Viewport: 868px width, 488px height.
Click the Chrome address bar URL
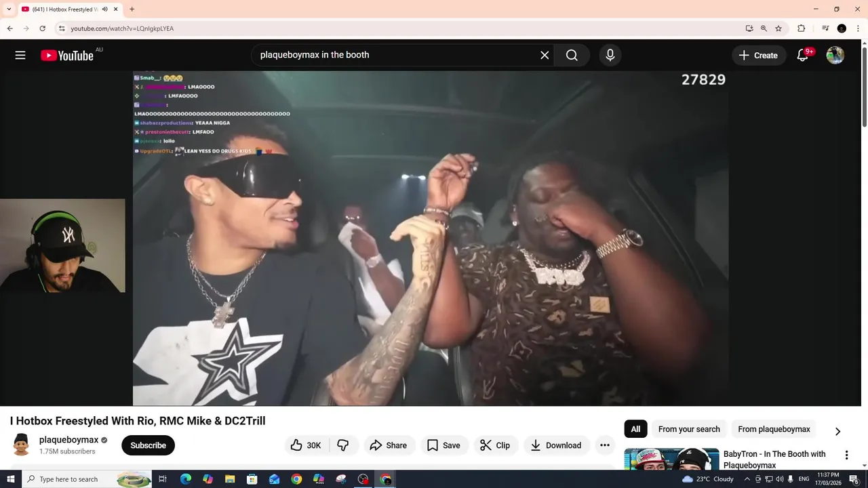click(122, 28)
